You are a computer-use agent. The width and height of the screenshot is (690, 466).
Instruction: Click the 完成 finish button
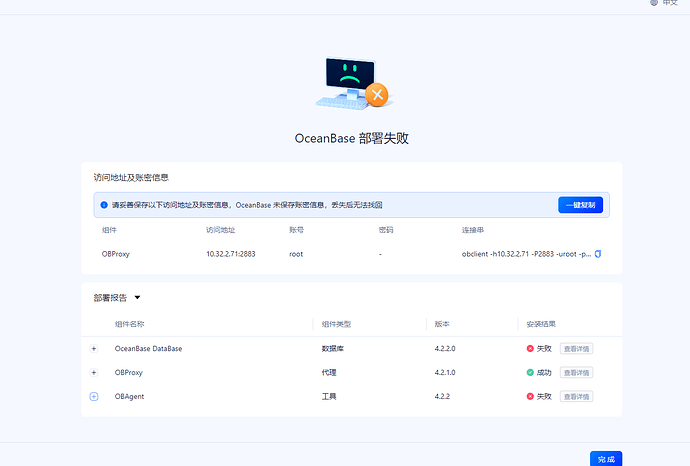pos(606,459)
